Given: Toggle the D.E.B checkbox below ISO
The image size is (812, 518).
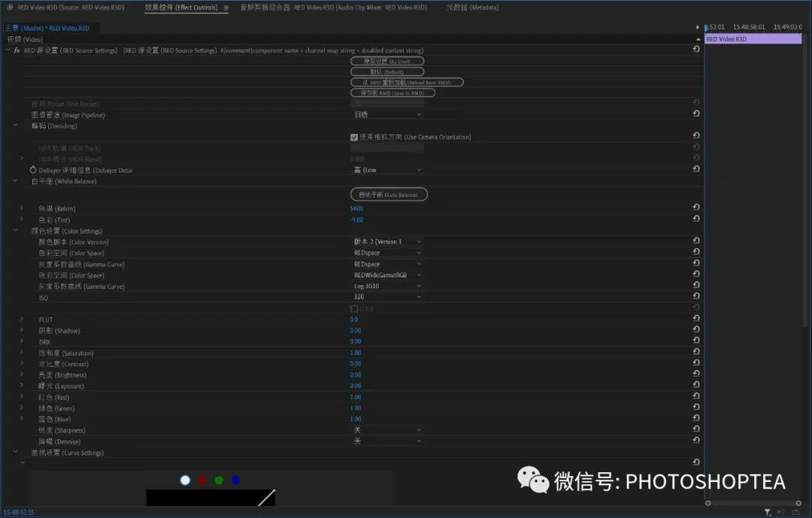Looking at the screenshot, I should click(354, 309).
